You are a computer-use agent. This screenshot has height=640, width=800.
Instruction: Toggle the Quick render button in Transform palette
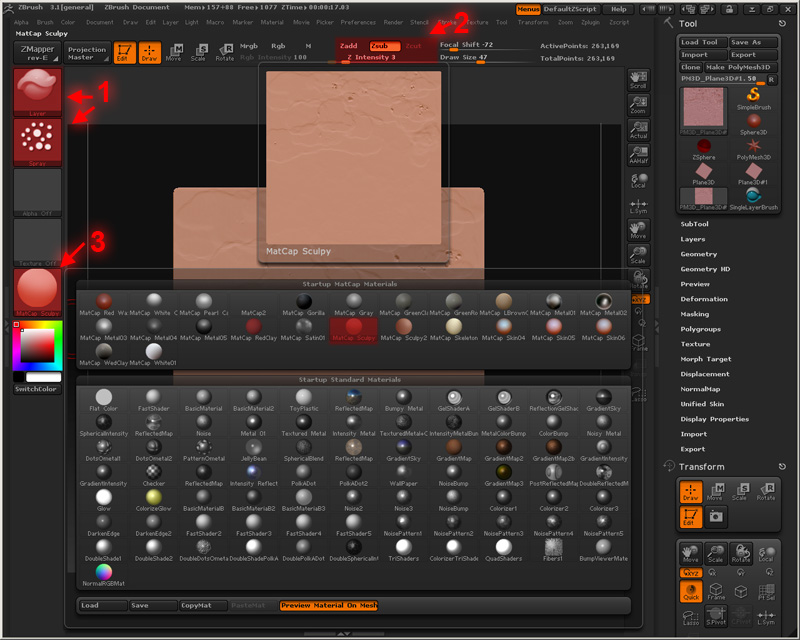(691, 592)
